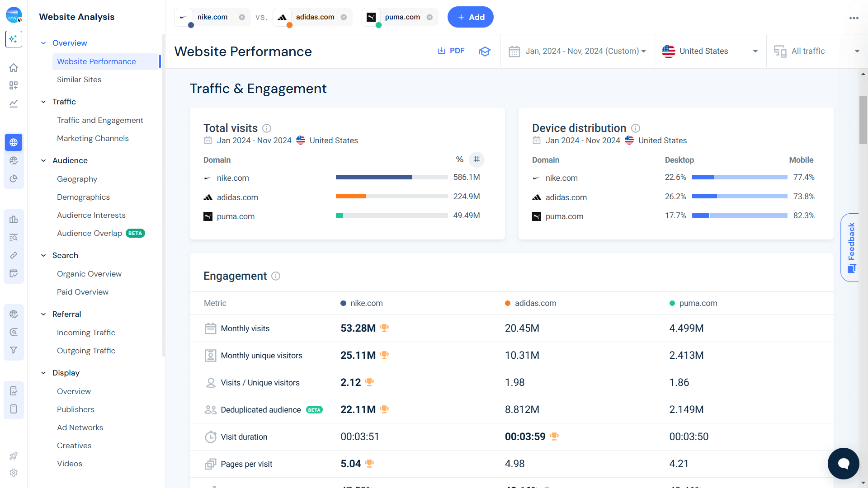Click the rocket icon in left rail
Image resolution: width=868 pixels, height=488 pixels.
coord(14,456)
